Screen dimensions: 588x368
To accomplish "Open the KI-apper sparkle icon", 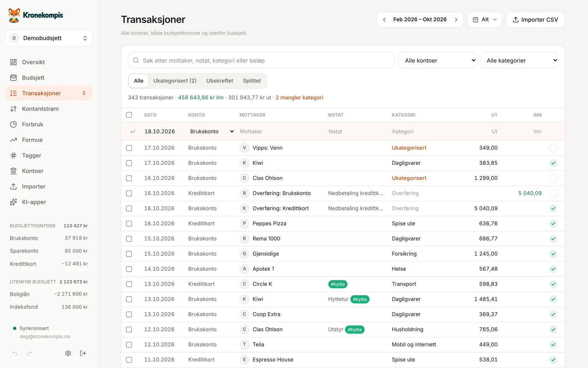I will (14, 202).
